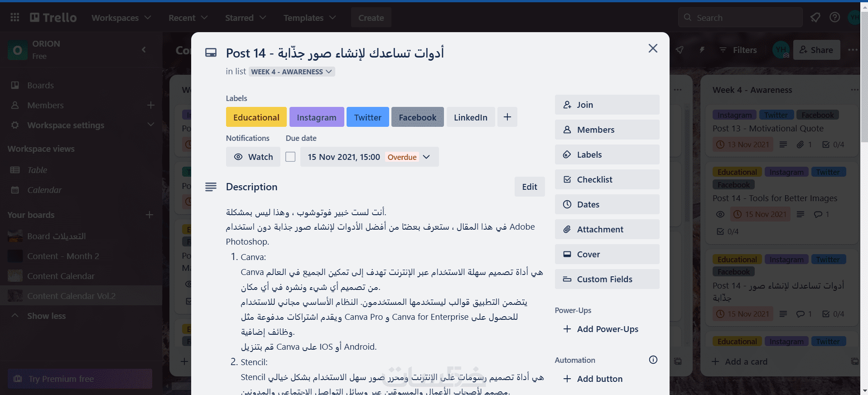Screen dimensions: 868x395
Task: Open Members in the card sidebar
Action: click(607, 130)
